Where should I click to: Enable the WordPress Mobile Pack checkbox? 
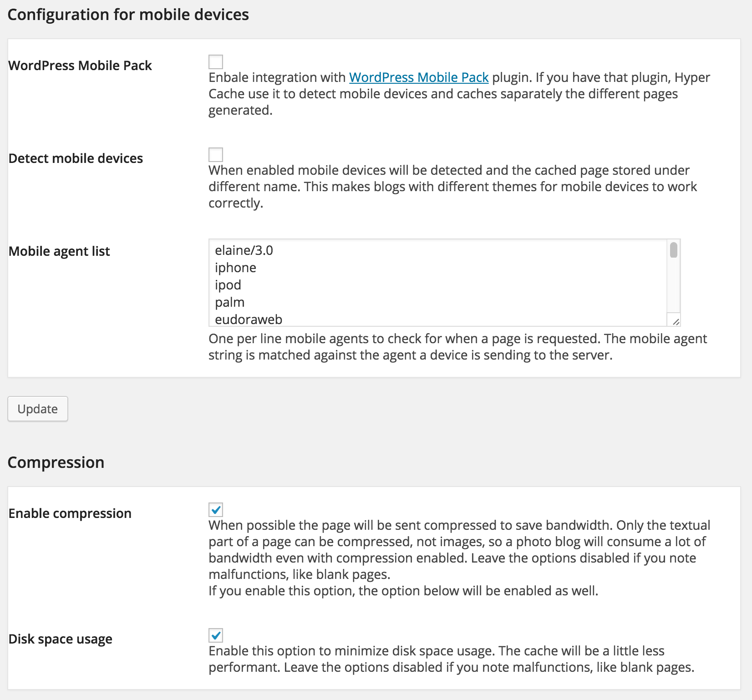click(x=216, y=62)
